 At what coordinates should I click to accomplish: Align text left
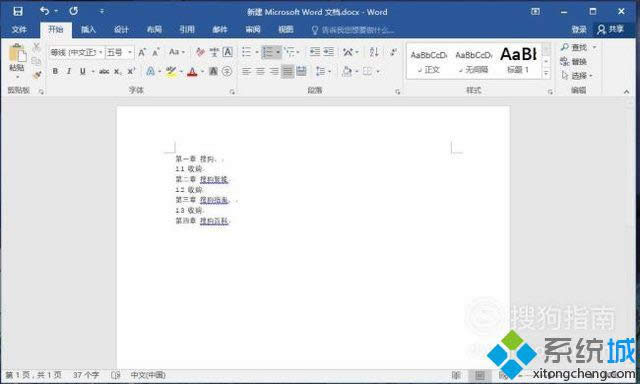pyautogui.click(x=246, y=71)
